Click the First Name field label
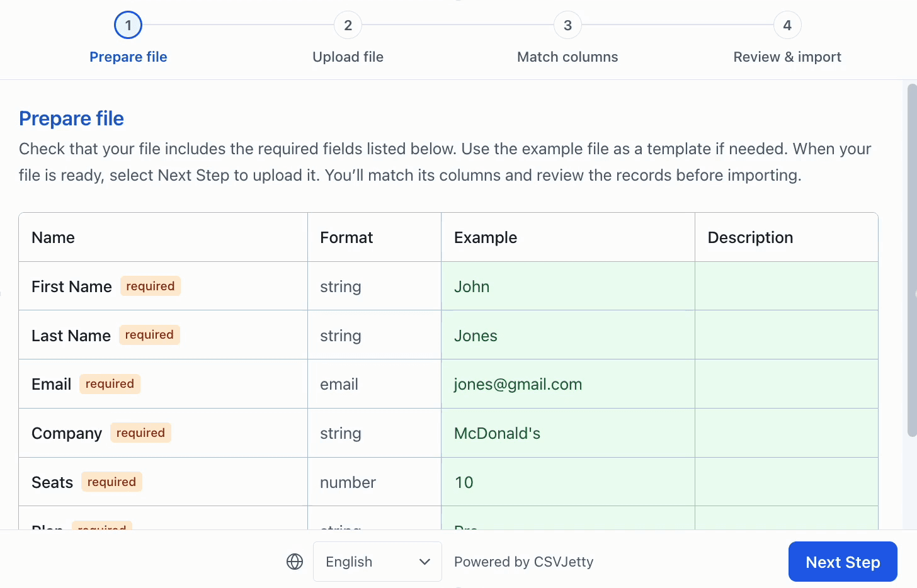 (72, 286)
